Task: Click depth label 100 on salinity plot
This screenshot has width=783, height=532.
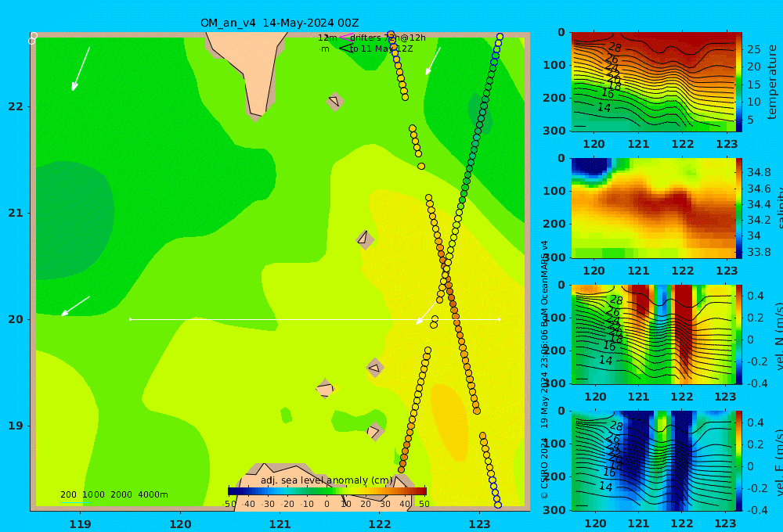Action: [554, 191]
